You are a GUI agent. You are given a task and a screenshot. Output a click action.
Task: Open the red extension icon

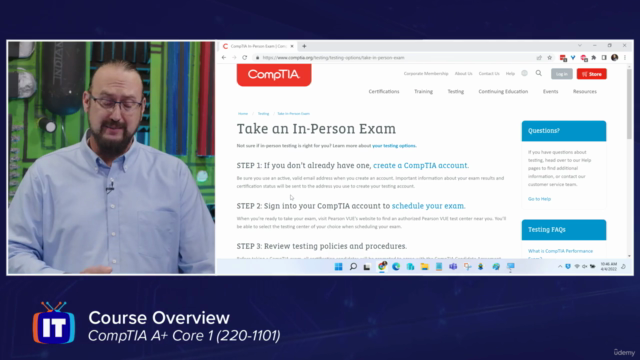[x=563, y=58]
